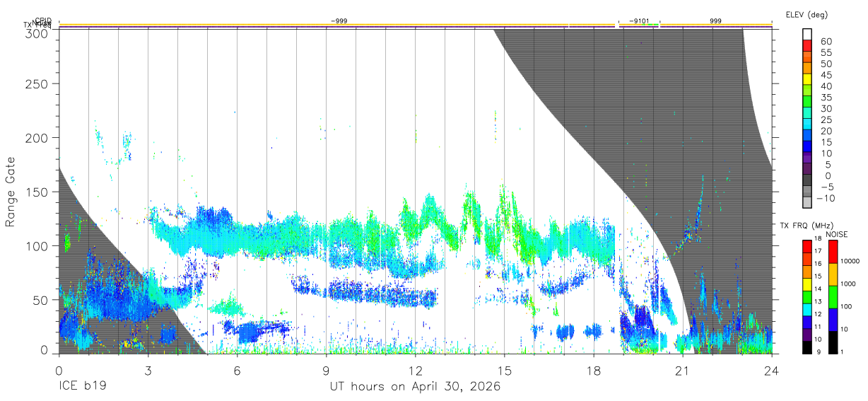Select the blue NOISE swatch between 10 and 100
Image resolution: width=868 pixels, height=401 pixels.
pos(833,319)
